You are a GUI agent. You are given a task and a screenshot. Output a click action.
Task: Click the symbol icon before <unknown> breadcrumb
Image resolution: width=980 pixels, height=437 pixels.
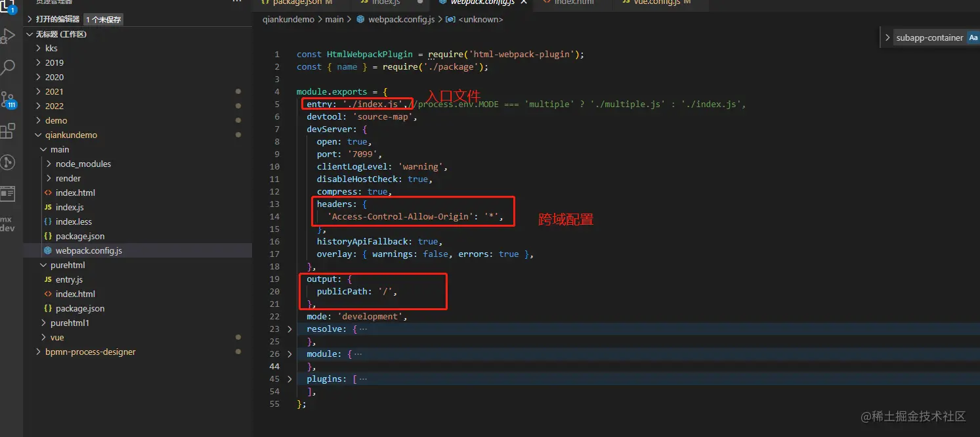[x=450, y=20]
